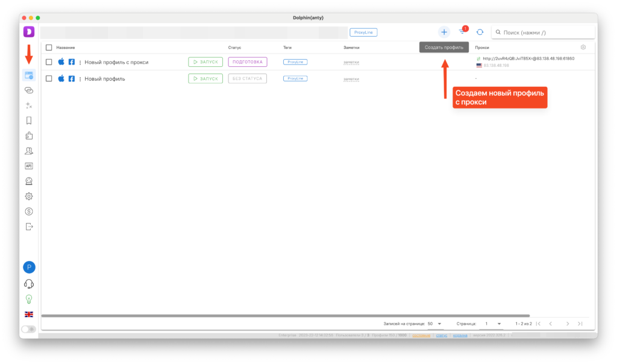Open the ПОДГОТОВКА status dropdown

[247, 62]
